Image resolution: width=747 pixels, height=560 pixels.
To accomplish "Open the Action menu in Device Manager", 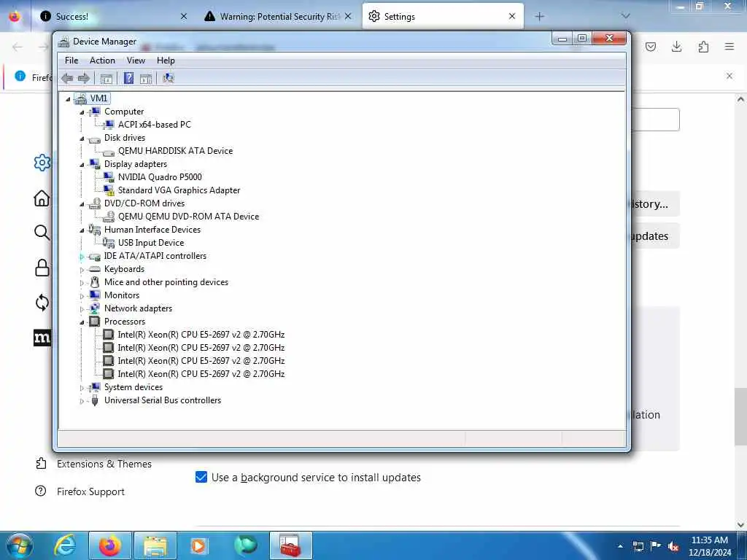I will coord(102,61).
